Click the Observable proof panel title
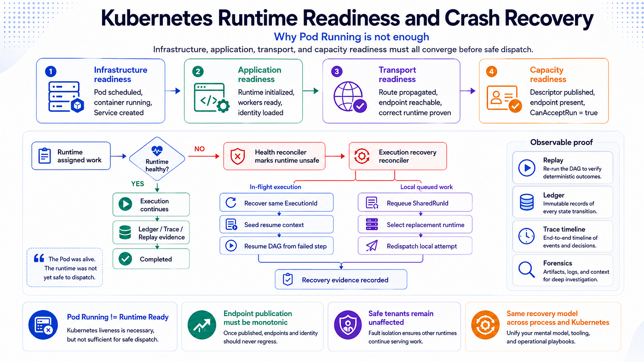This screenshot has height=362, width=644. point(562,142)
